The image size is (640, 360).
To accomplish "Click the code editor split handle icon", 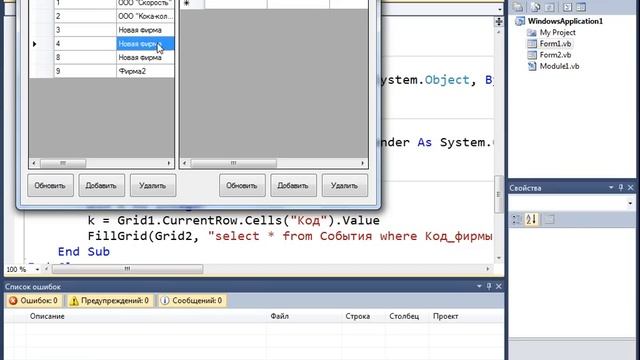I will (x=499, y=22).
